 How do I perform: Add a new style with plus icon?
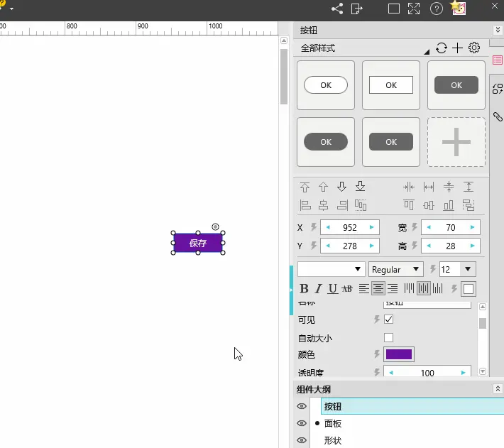tap(457, 48)
